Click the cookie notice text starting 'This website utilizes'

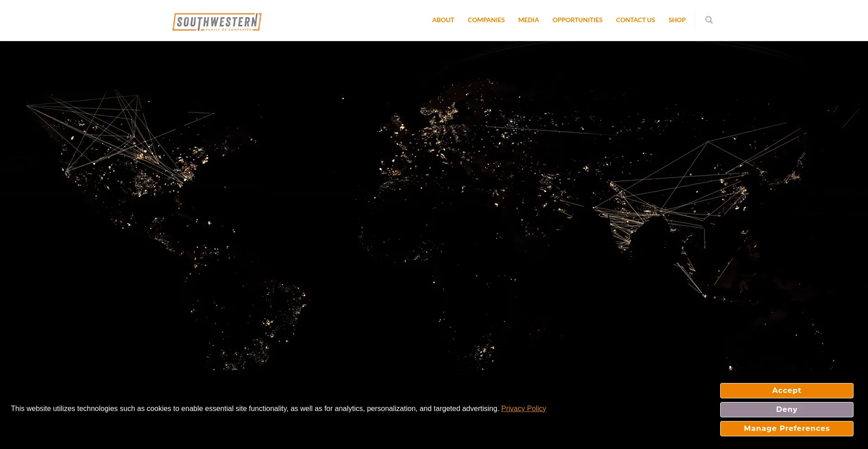tap(255, 409)
